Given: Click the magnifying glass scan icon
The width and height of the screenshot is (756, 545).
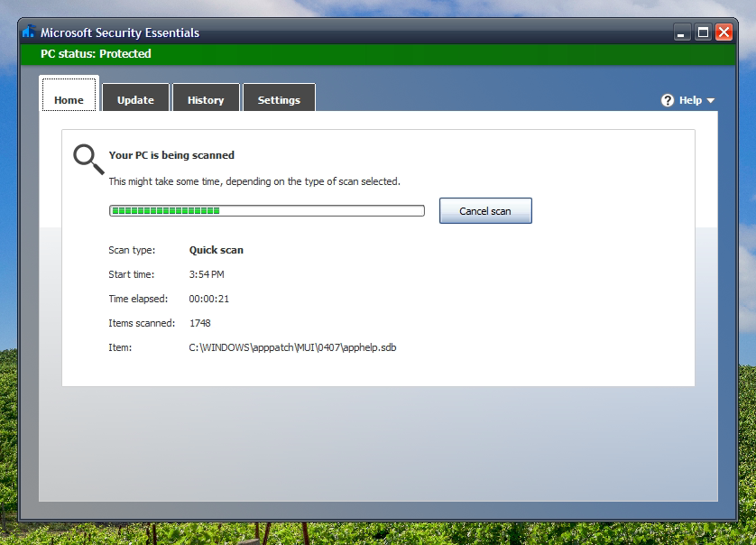Looking at the screenshot, I should pyautogui.click(x=88, y=158).
